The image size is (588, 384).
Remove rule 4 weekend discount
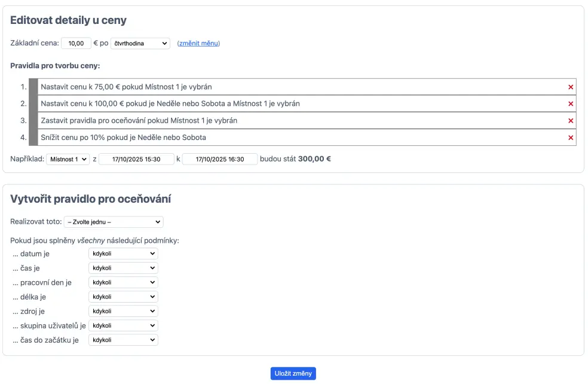[570, 138]
